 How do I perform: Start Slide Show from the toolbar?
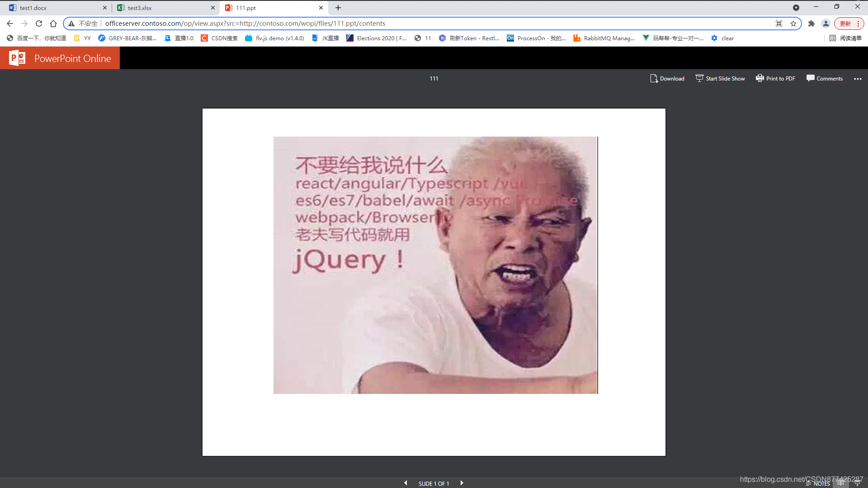point(720,78)
